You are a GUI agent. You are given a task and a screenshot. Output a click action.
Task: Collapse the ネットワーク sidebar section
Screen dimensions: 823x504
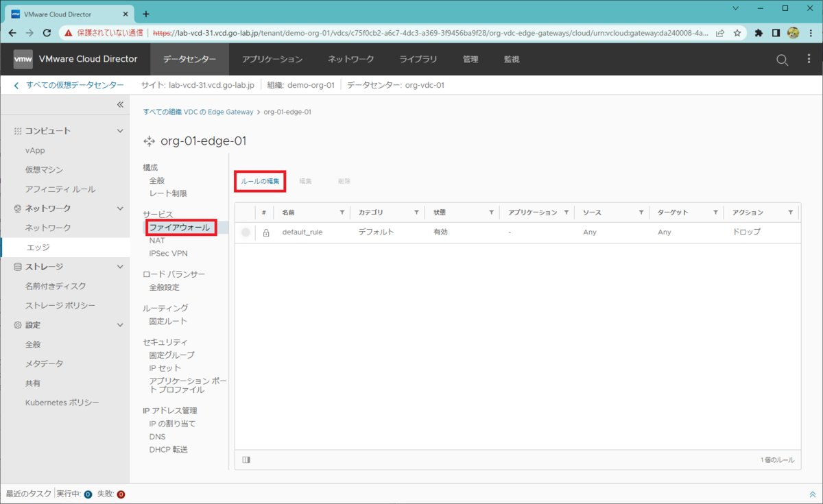pos(120,208)
